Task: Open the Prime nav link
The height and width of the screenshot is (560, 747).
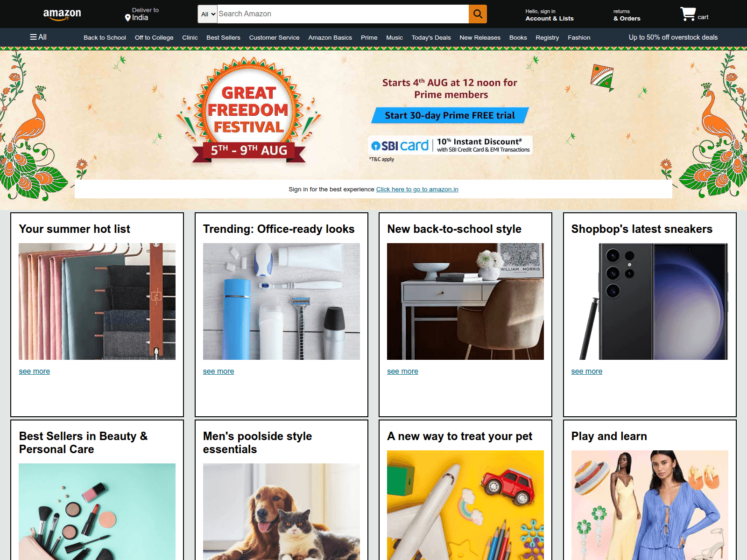Action: point(369,37)
